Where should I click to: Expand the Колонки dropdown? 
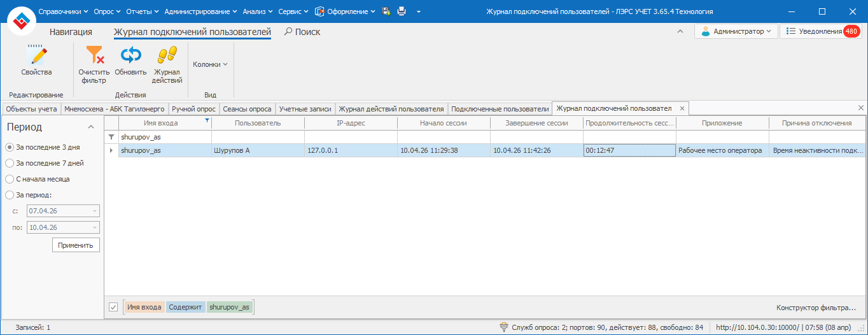(x=210, y=64)
